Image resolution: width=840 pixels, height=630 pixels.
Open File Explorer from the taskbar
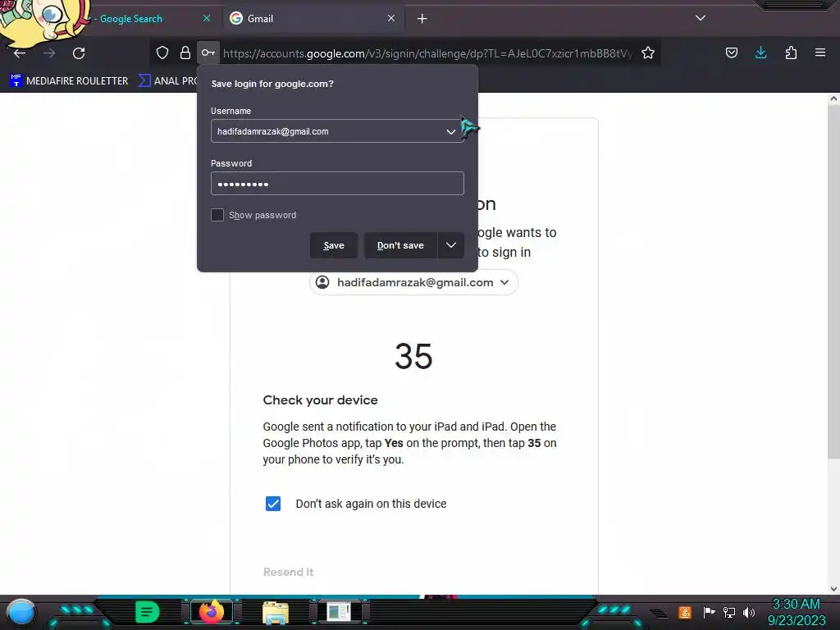point(276,613)
